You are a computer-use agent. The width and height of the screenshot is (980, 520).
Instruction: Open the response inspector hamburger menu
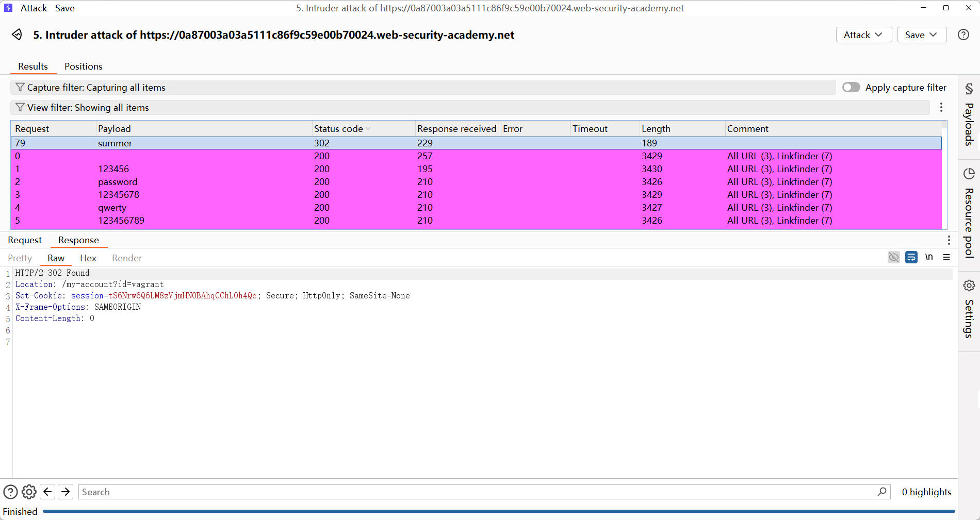coord(946,257)
